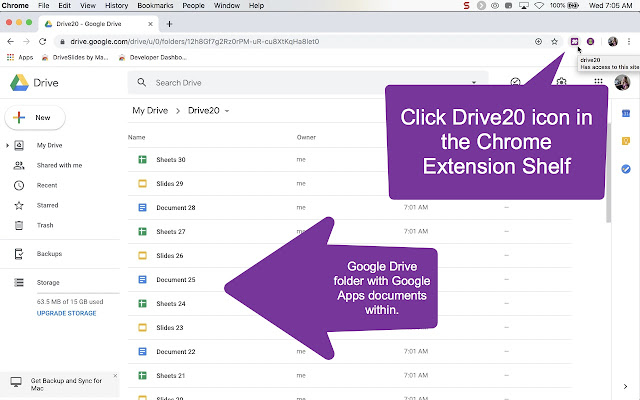Click the UPGRADE STORAGE link
This screenshot has height=400, width=640.
tap(67, 313)
